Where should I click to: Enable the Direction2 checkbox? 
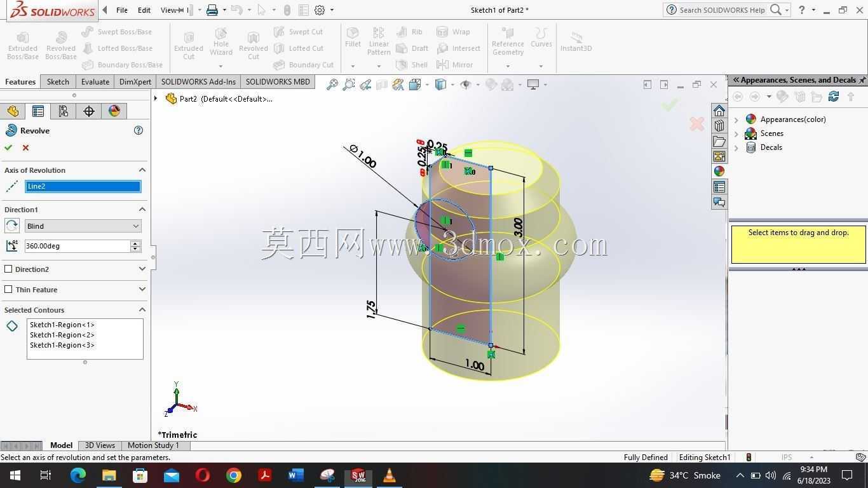point(8,269)
